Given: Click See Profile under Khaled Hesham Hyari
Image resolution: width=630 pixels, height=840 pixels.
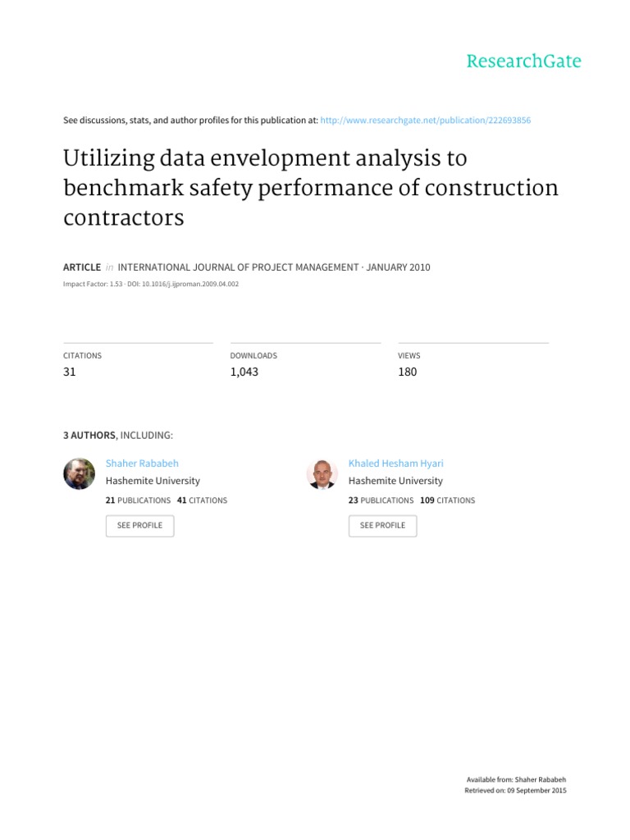Looking at the screenshot, I should 382,526.
